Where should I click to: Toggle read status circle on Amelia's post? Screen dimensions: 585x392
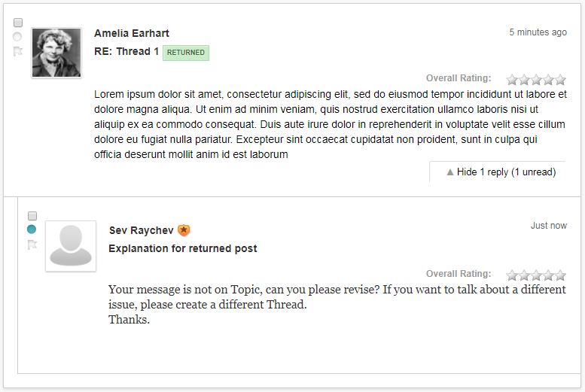[17, 37]
